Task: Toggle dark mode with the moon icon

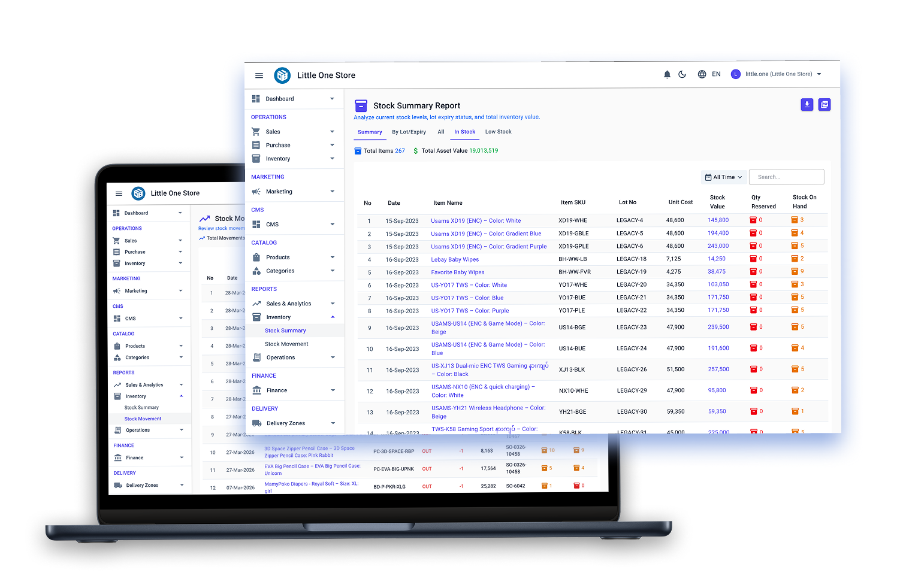Action: [683, 74]
